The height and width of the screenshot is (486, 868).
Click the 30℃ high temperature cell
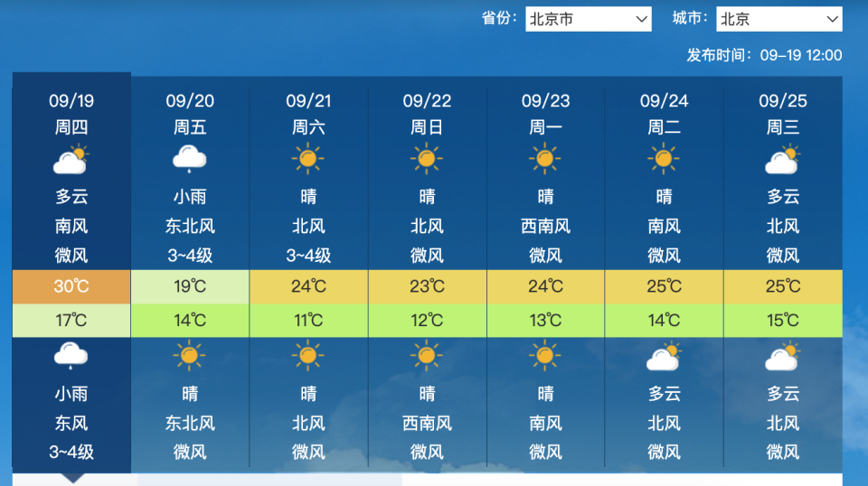tap(71, 286)
